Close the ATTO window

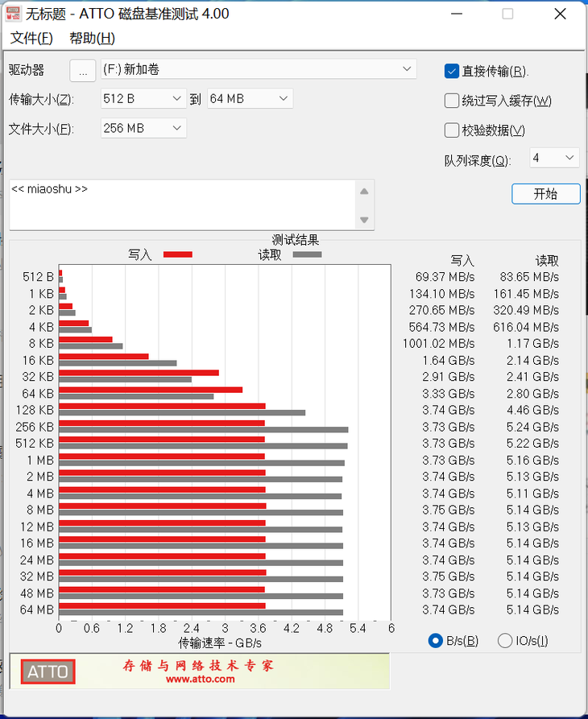point(560,14)
